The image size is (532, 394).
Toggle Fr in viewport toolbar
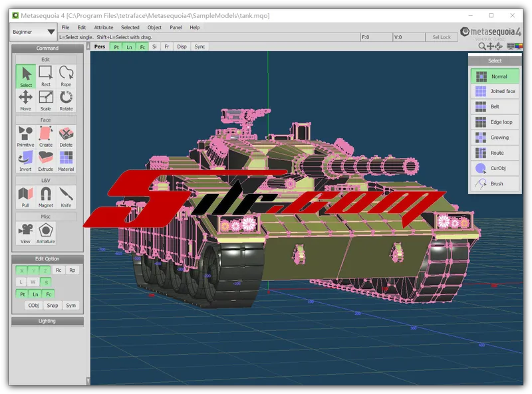click(167, 47)
